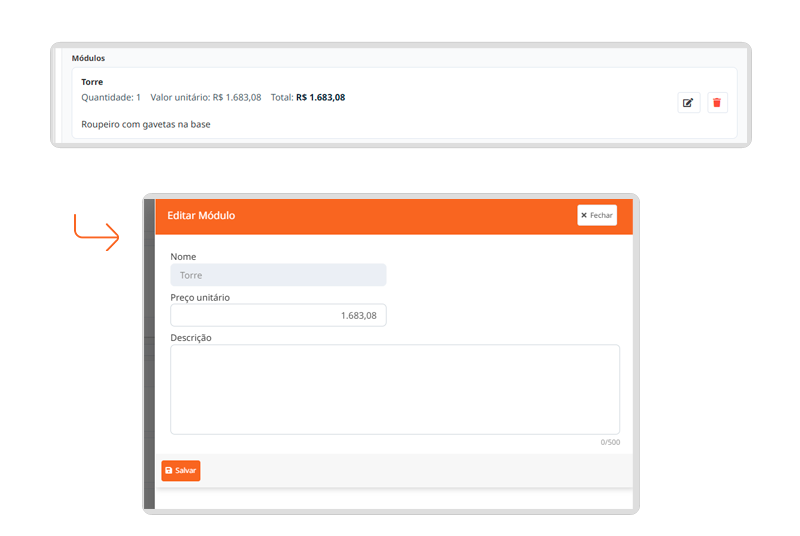Click the text Roupeiro com gavetas na base

coord(145,124)
